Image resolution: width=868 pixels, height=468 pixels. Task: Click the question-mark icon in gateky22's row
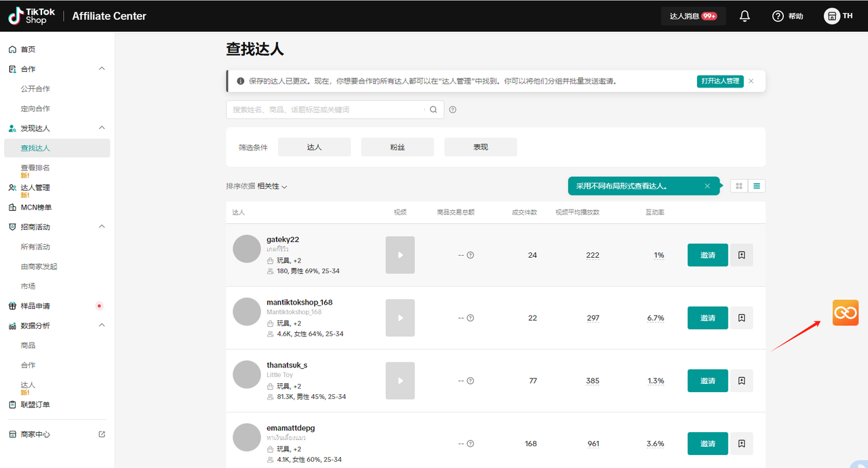[471, 255]
